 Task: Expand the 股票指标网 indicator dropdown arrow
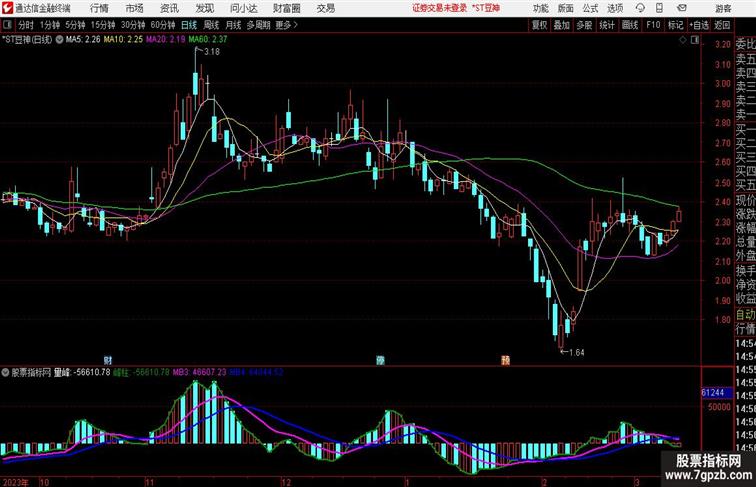point(5,372)
